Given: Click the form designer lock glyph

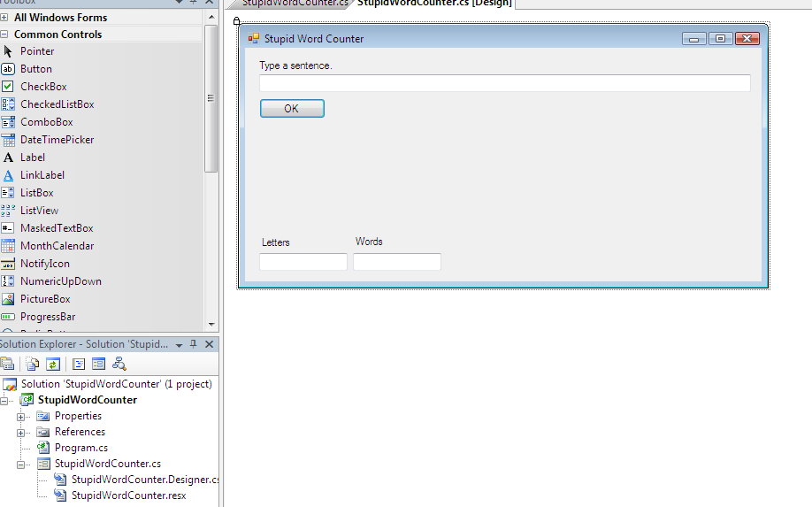Looking at the screenshot, I should (237, 21).
